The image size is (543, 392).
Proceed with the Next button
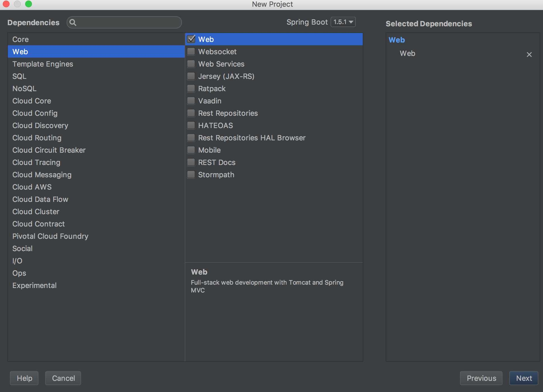[524, 378]
